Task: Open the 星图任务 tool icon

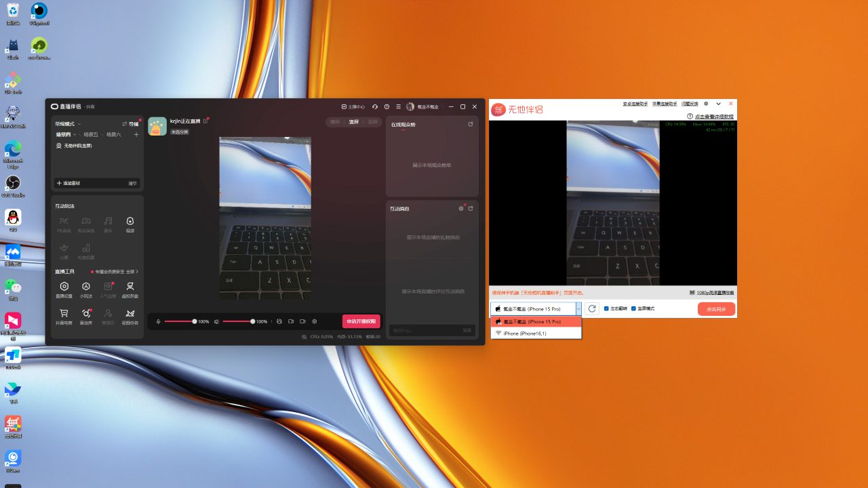Action: pyautogui.click(x=130, y=314)
